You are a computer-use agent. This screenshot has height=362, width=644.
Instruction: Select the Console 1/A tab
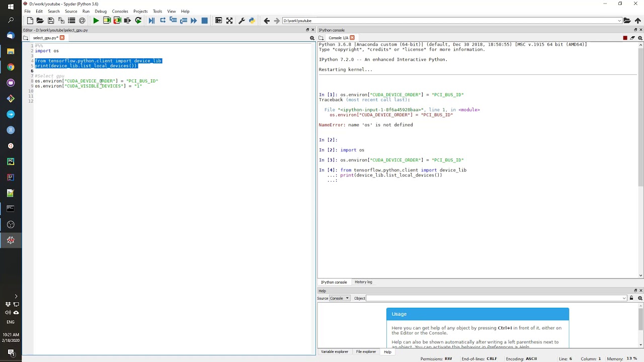pyautogui.click(x=338, y=38)
